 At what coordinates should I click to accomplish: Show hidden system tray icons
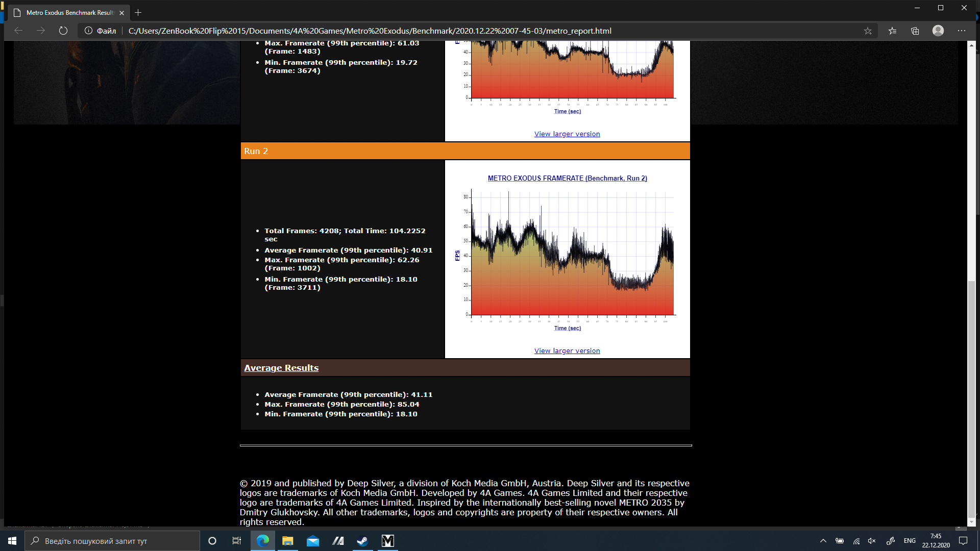(x=823, y=541)
